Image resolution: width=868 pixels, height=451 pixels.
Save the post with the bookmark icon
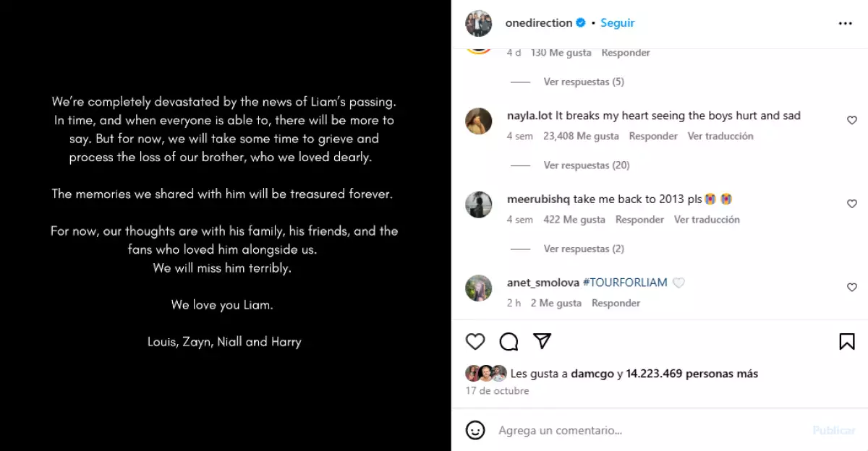point(846,340)
